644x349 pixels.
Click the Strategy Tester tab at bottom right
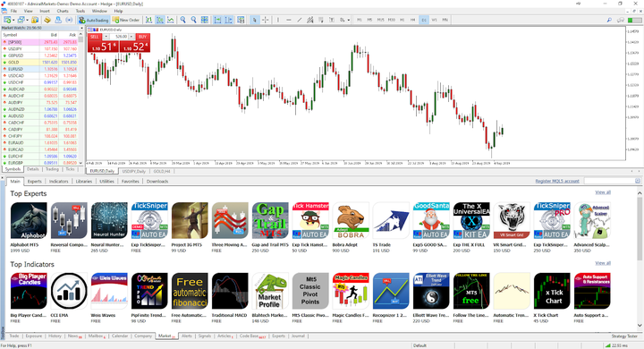pos(624,336)
